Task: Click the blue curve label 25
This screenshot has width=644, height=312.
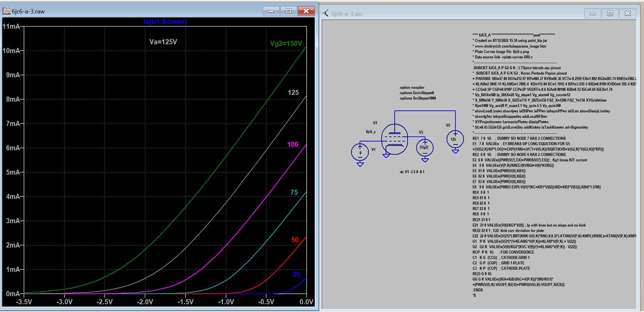Action: click(296, 274)
